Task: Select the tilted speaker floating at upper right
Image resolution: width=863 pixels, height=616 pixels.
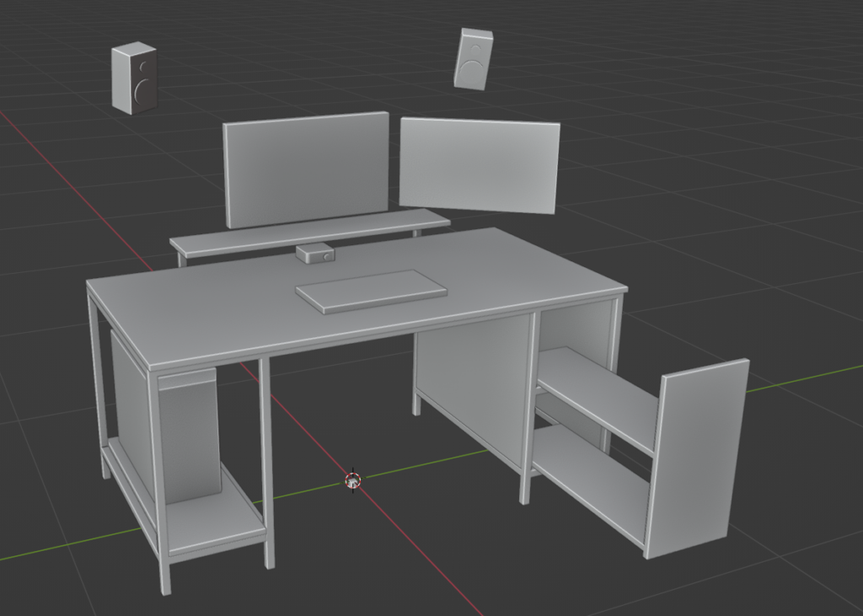Action: pyautogui.click(x=472, y=59)
